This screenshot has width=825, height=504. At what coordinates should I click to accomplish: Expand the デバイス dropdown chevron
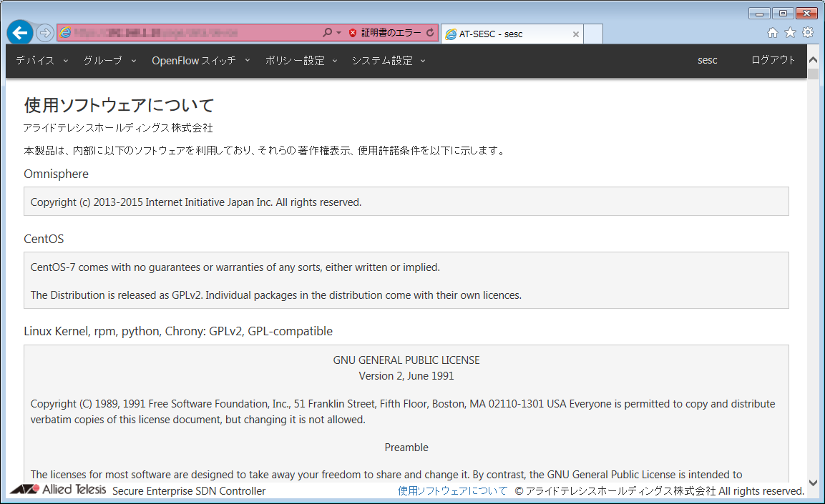pos(66,61)
